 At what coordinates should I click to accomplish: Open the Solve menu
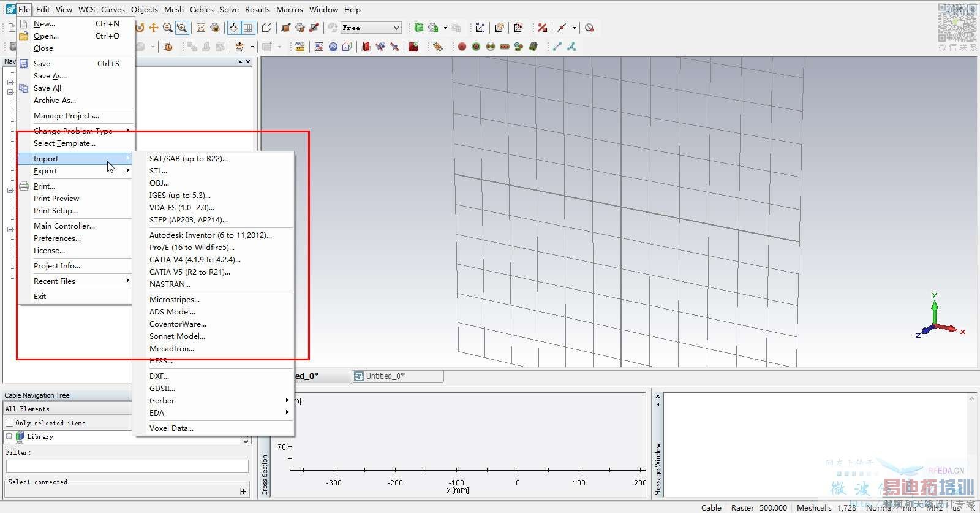pyautogui.click(x=229, y=9)
